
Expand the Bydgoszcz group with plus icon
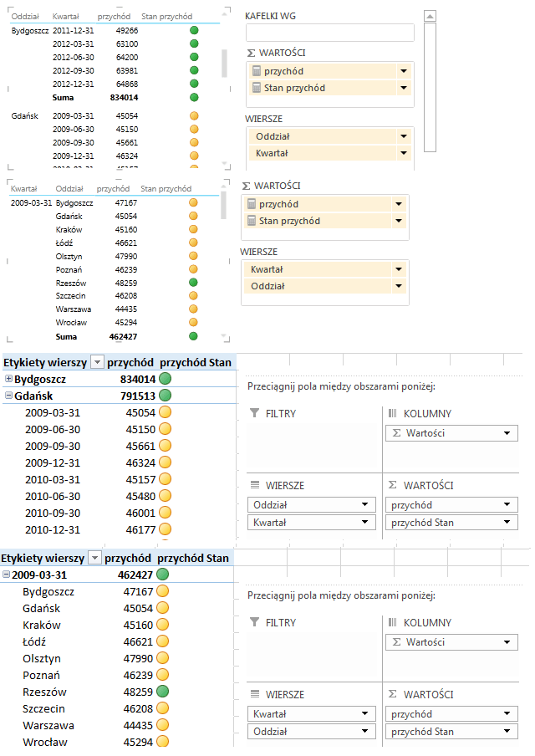pos(8,379)
